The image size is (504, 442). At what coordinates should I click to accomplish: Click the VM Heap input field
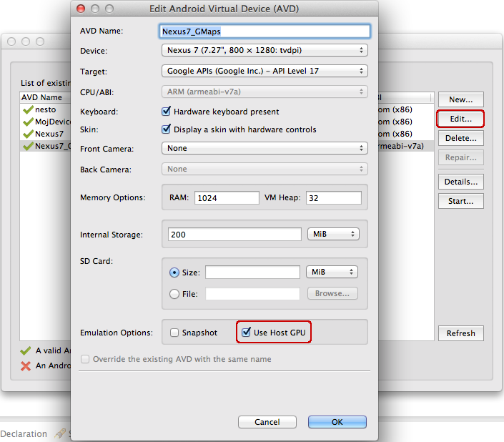pyautogui.click(x=334, y=197)
